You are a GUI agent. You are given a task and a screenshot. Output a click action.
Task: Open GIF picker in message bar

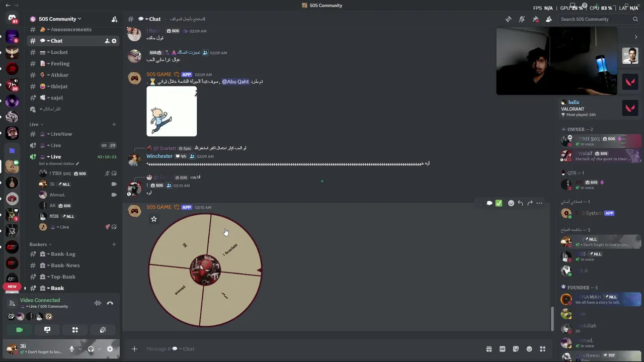tap(502, 349)
